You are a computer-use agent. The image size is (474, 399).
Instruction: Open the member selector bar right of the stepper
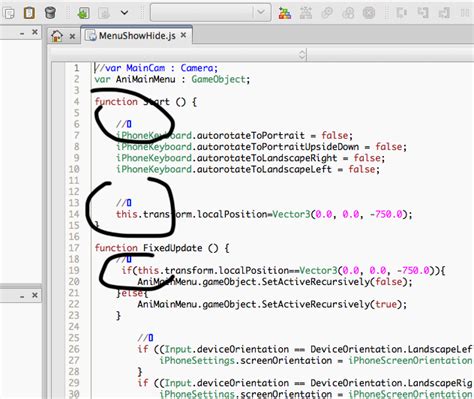pos(390,54)
